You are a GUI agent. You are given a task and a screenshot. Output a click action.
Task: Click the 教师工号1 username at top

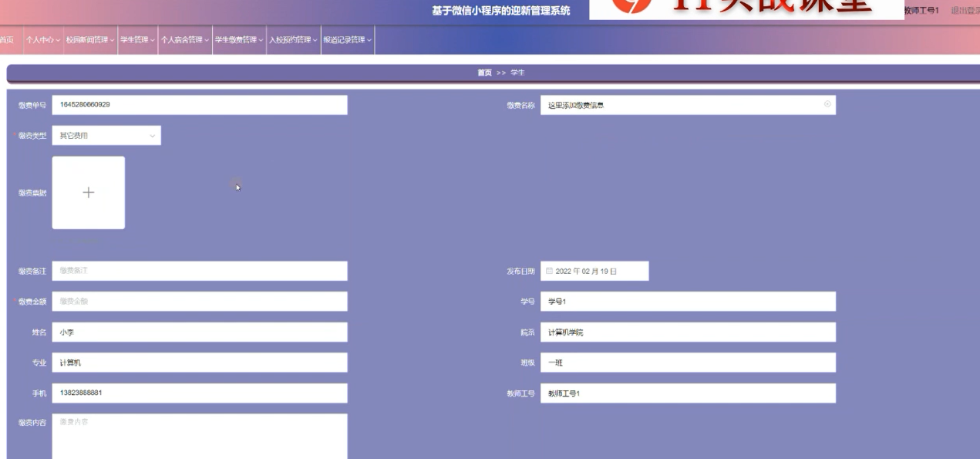click(x=922, y=10)
